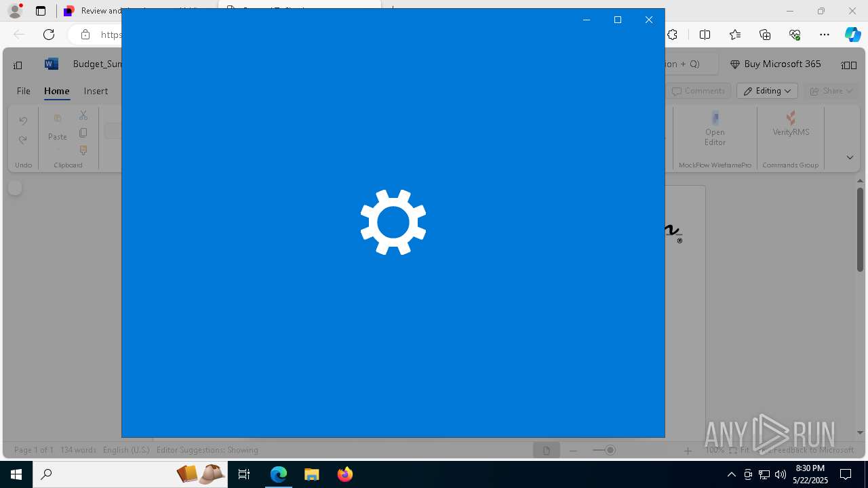Click the zoom slider handle
Screen dimensions: 868x488
610,450
